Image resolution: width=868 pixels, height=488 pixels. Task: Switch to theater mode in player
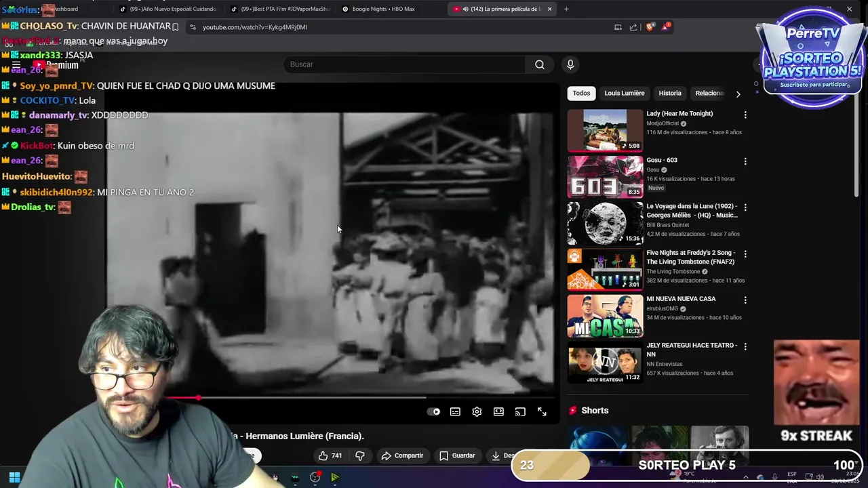pyautogui.click(x=498, y=411)
